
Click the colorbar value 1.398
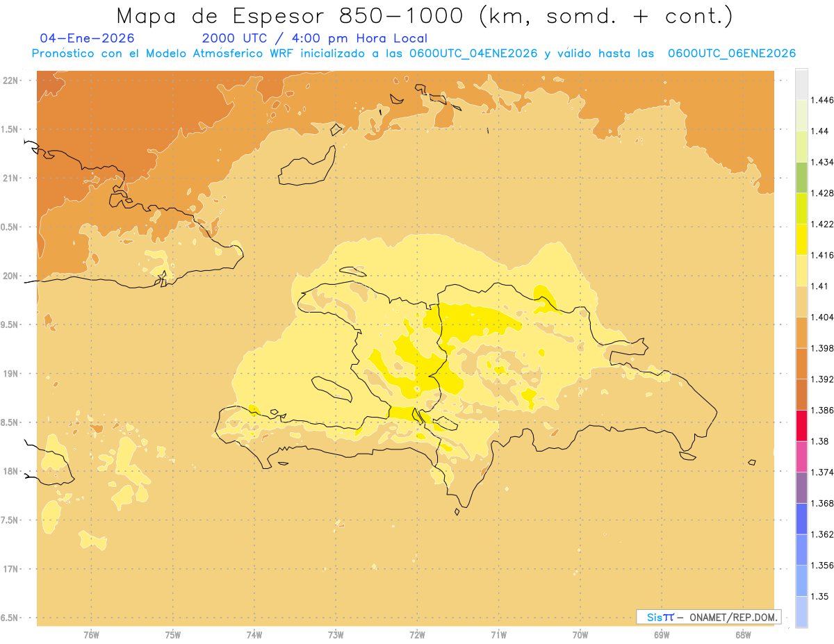click(822, 348)
